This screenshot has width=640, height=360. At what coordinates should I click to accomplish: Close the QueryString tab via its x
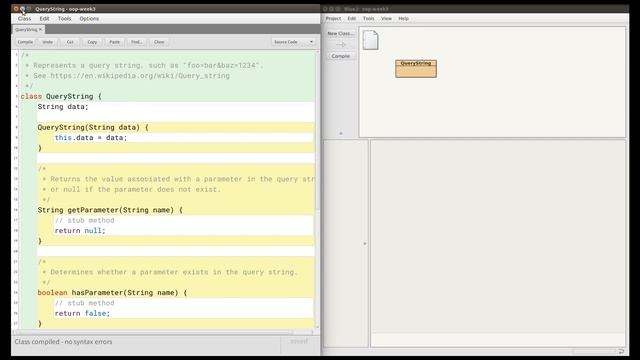(x=40, y=29)
